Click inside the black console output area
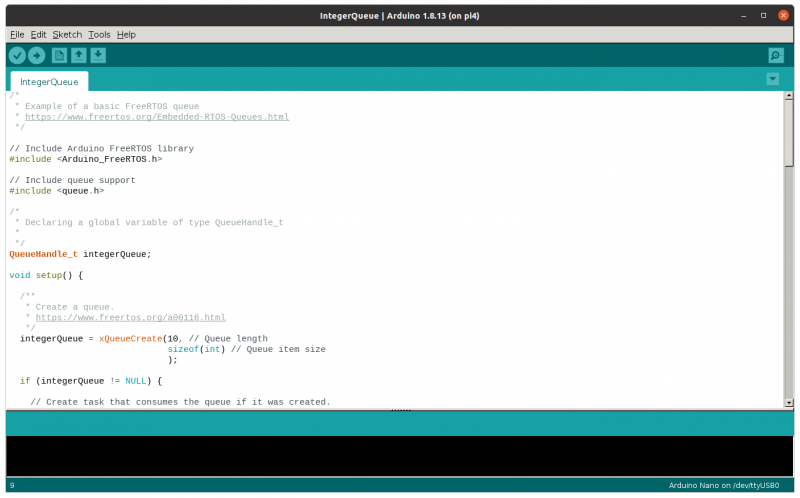800x498 pixels. pos(400,455)
